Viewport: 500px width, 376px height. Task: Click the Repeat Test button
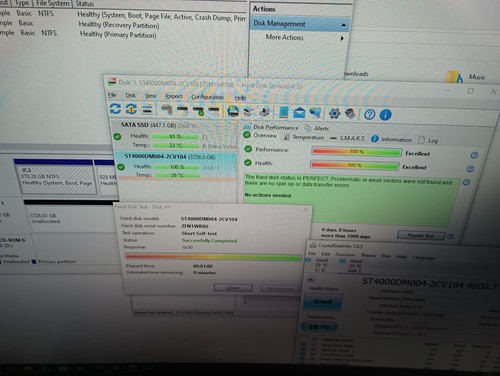(421, 235)
